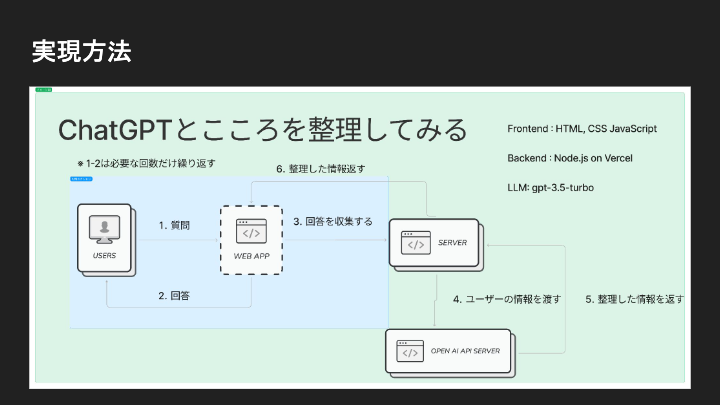Click the step label 1. 質問
The image size is (720, 405).
[x=174, y=225]
